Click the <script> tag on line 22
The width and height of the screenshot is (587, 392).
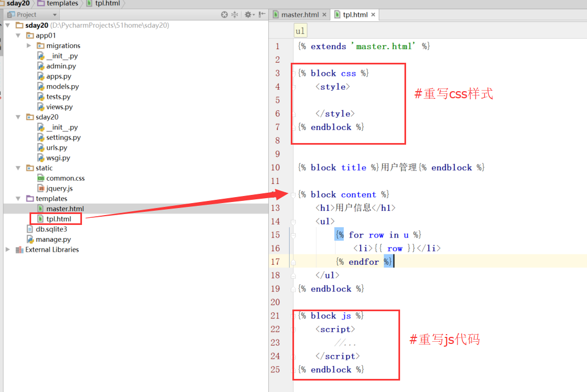click(x=336, y=329)
